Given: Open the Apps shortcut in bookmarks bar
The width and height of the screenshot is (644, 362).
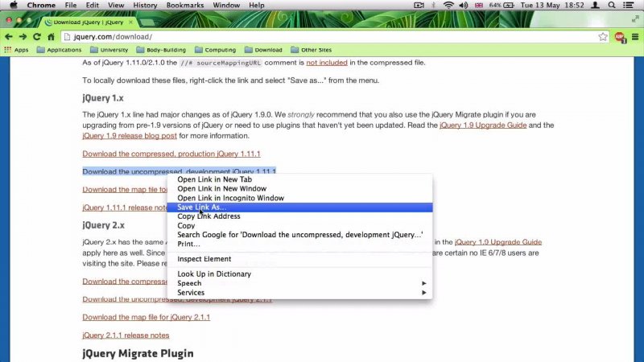Looking at the screenshot, I should pos(16,50).
